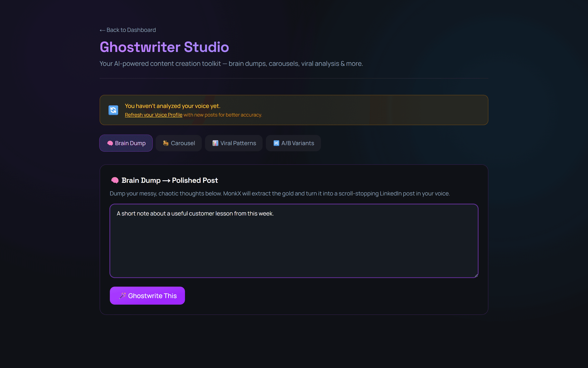Click the textarea resize handle corner
The height and width of the screenshot is (368, 588).
pos(476,275)
